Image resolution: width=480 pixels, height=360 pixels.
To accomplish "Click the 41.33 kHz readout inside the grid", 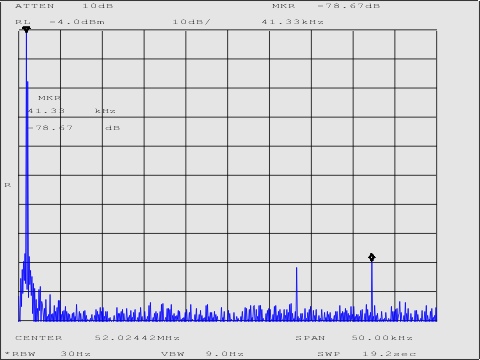I will [71, 111].
